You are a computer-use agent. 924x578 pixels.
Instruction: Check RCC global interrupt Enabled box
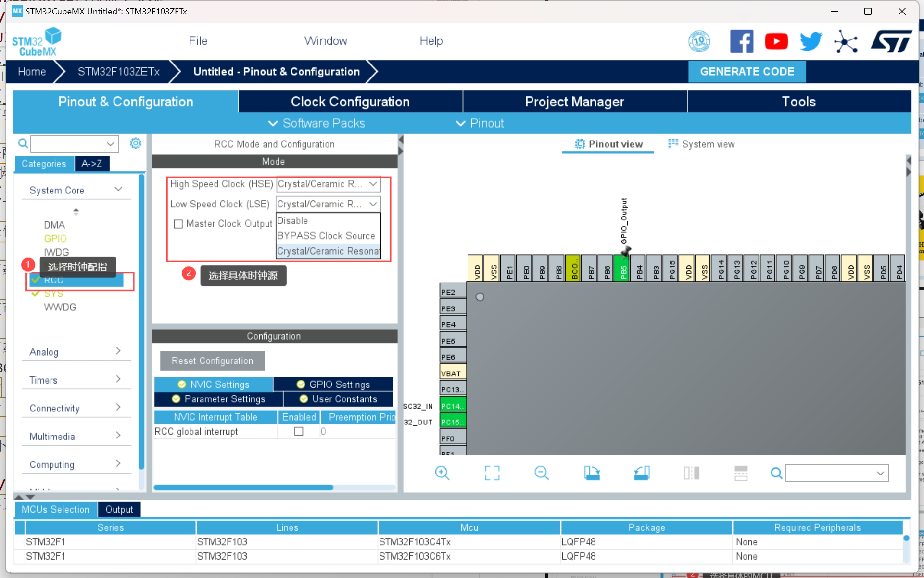[299, 431]
